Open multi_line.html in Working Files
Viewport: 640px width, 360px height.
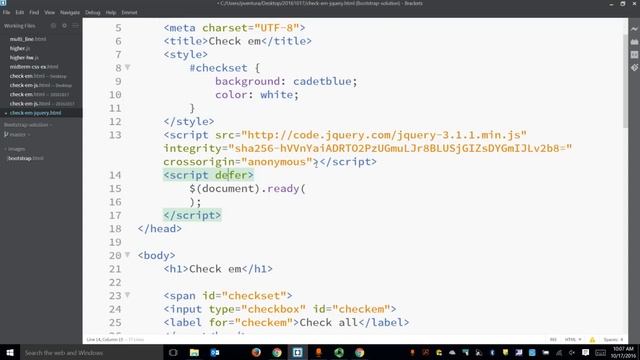coord(28,39)
